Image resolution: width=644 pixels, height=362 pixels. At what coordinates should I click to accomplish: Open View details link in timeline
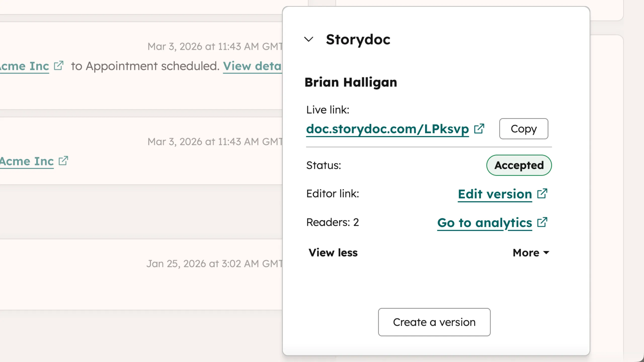[252, 66]
